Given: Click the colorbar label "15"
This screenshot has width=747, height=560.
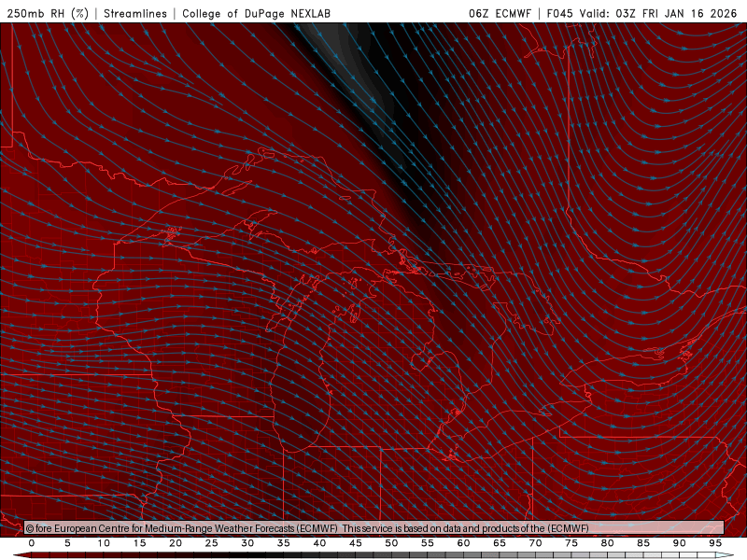Looking at the screenshot, I should pos(139,543).
